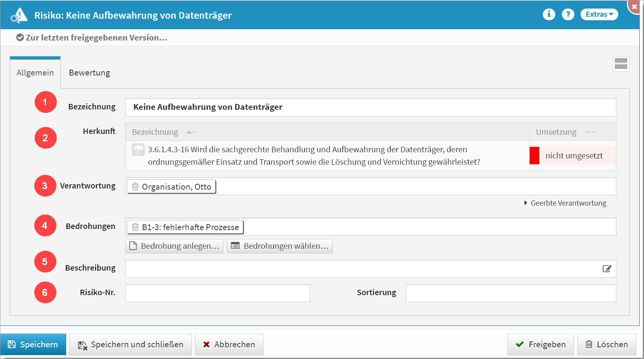Click the red nicht umgesetzt status swatch
This screenshot has height=359, width=644.
coord(534,156)
